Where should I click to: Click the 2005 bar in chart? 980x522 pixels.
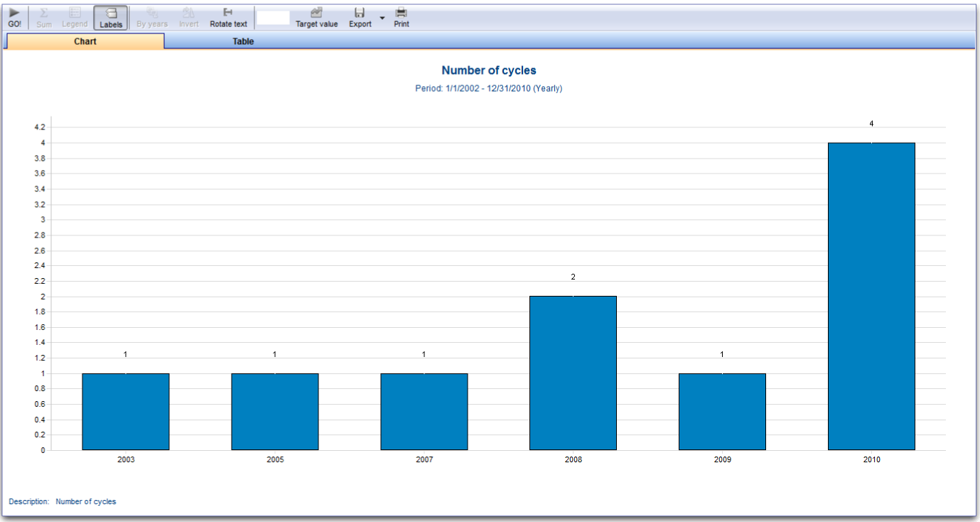click(x=275, y=412)
